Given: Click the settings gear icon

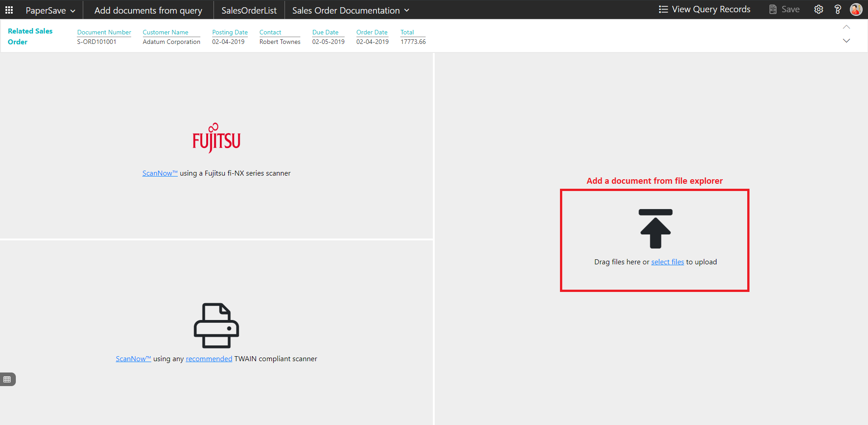Looking at the screenshot, I should click(x=818, y=10).
